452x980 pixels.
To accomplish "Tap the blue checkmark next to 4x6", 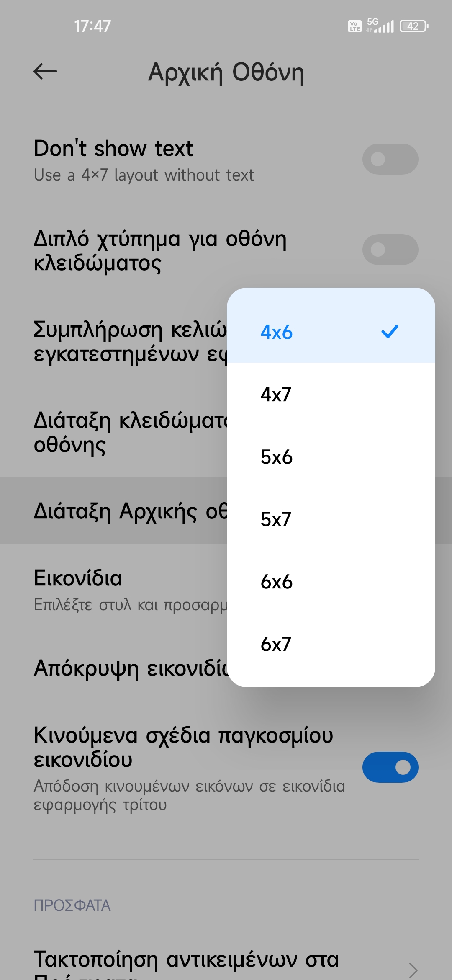I will click(x=390, y=332).
